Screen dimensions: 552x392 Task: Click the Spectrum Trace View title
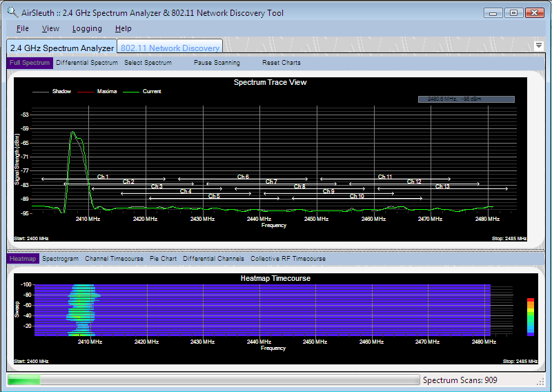pos(270,82)
